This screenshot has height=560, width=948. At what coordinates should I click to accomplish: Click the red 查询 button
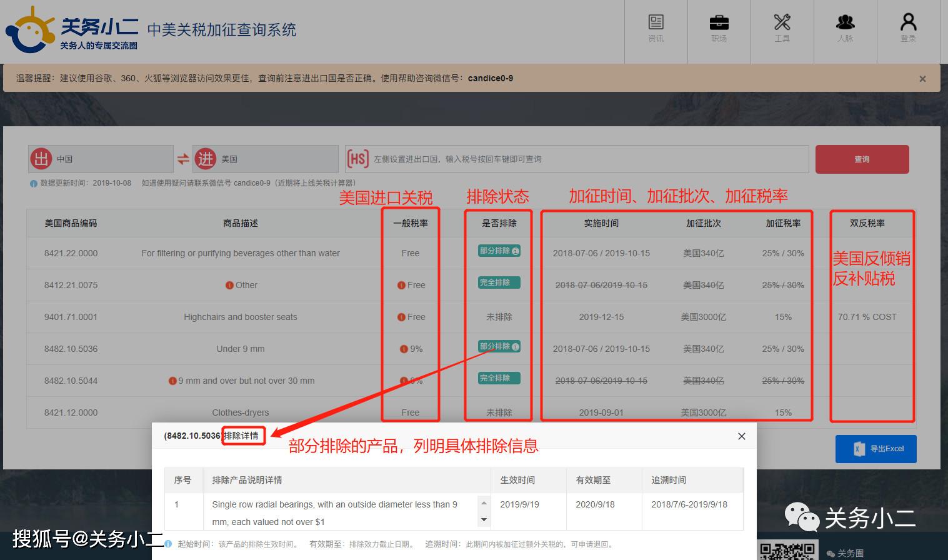coord(862,159)
